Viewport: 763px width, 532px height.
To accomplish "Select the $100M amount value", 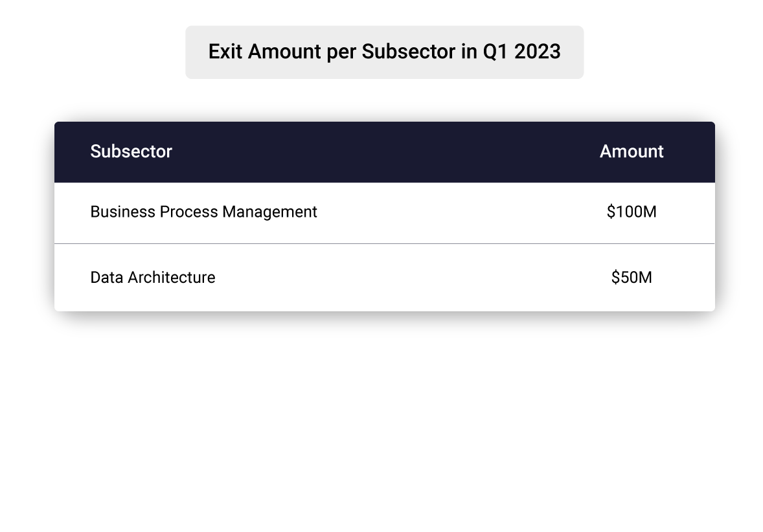I will tap(632, 212).
